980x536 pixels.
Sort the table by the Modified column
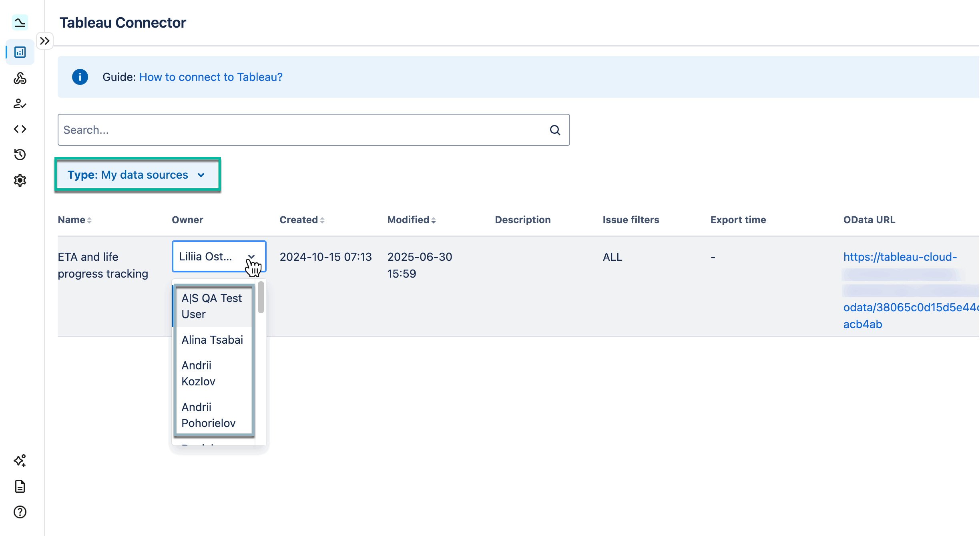(411, 220)
